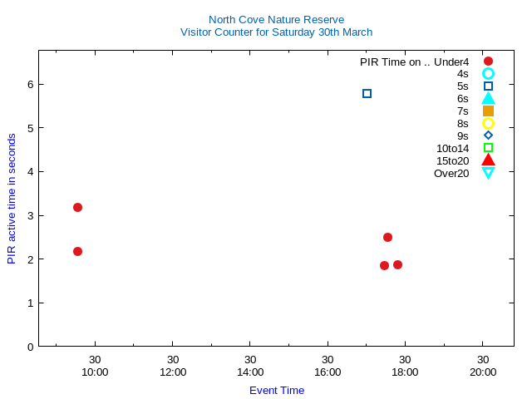532x399 pixels.
Task: Click the 14:00 x-axis tick label
Action: coord(250,372)
